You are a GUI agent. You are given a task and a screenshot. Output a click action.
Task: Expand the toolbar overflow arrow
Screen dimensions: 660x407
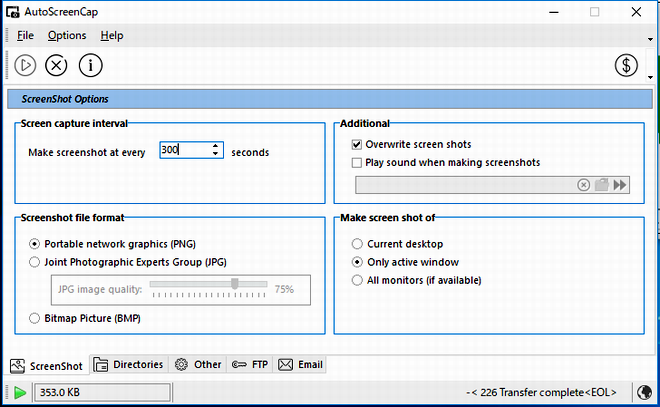(650, 77)
